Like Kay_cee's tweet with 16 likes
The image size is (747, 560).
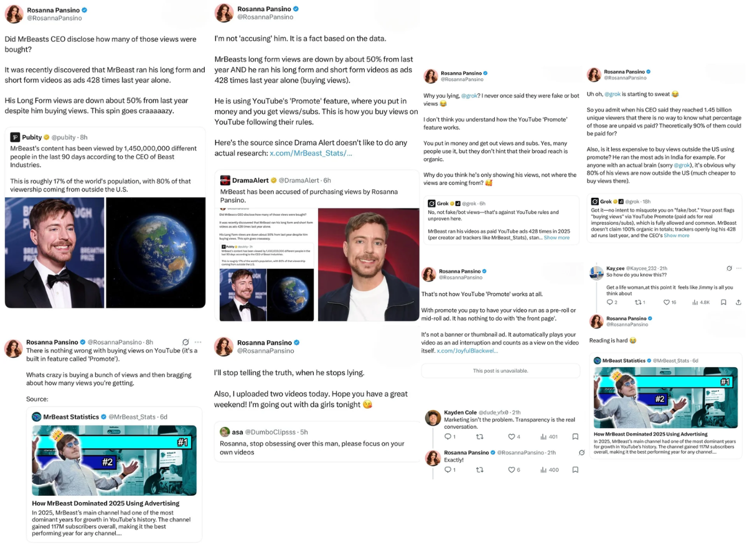click(670, 302)
